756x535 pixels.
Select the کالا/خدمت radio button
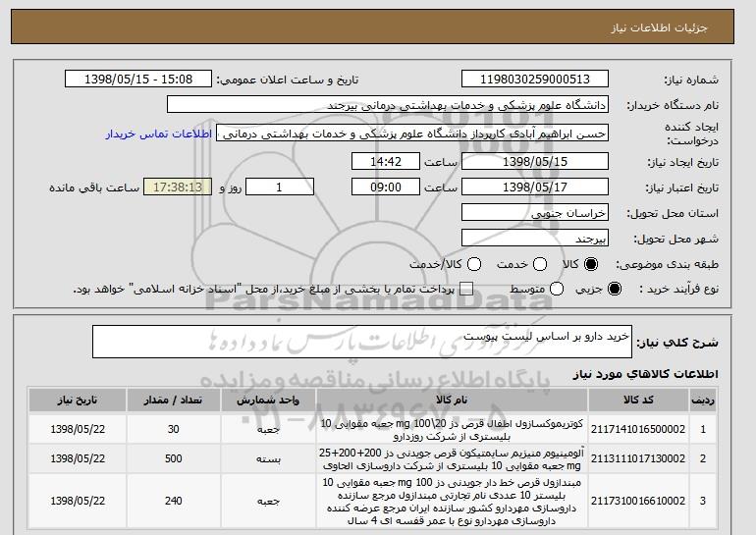474,264
